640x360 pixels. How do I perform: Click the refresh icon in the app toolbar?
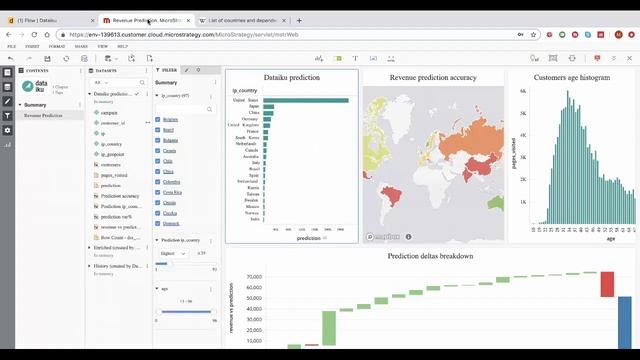[66, 59]
